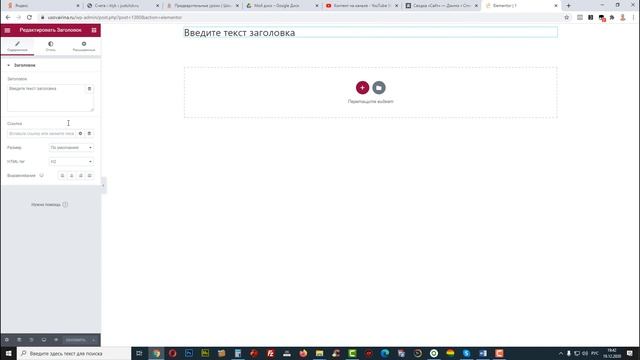Screen dimensions: 640x360
Task: Preview changes with the eye icon
Action: click(56, 340)
